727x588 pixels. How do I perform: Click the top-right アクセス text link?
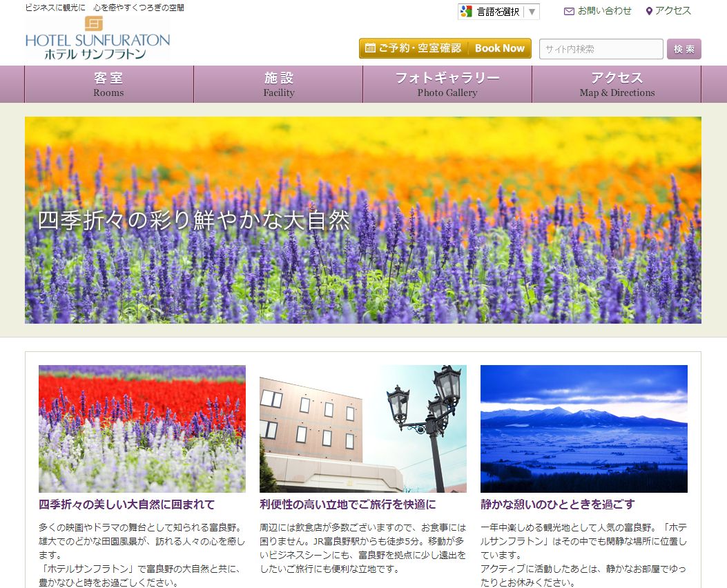point(672,11)
